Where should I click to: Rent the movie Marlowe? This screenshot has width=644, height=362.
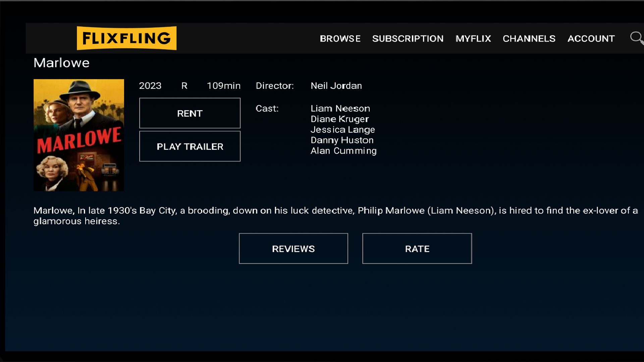[190, 113]
